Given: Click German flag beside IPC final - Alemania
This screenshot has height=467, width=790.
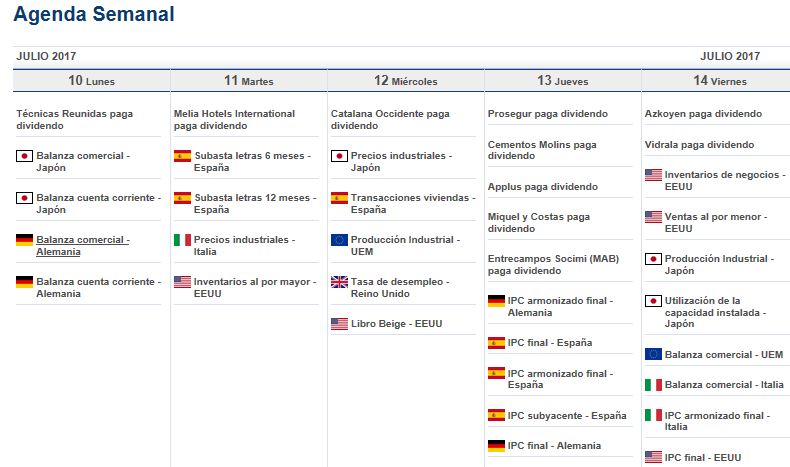Looking at the screenshot, I should [x=496, y=446].
